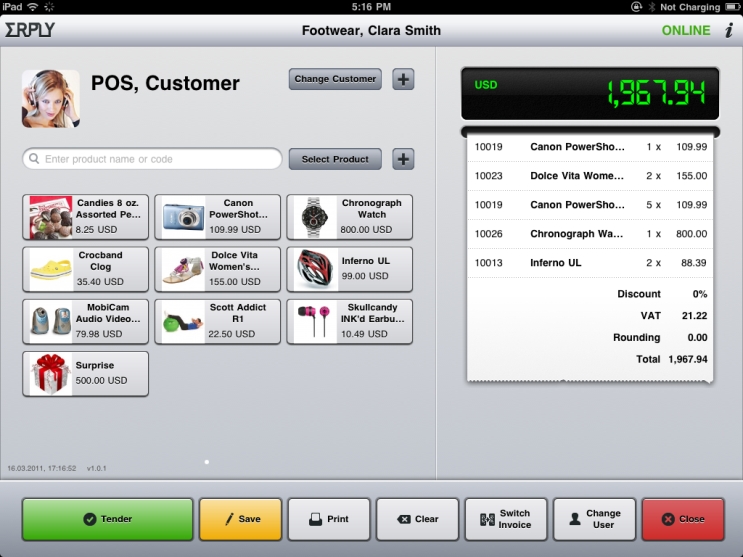
Task: Click the customer profile photo
Action: [51, 99]
